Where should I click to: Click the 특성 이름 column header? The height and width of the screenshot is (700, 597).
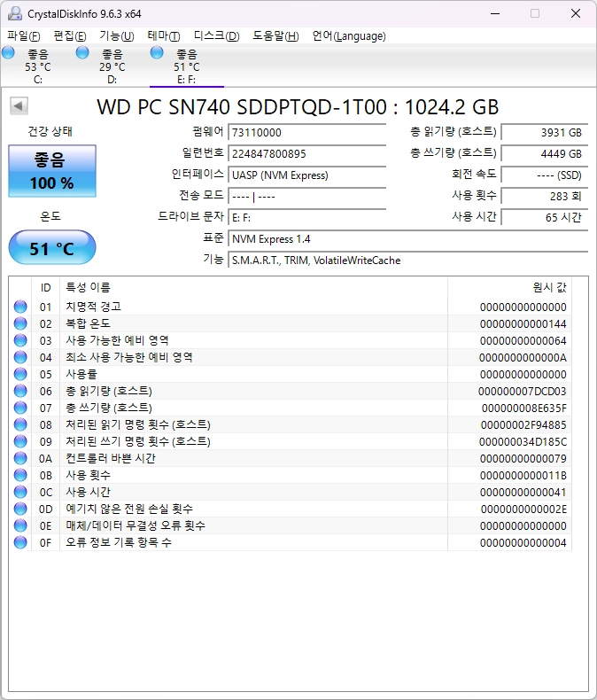[253, 287]
